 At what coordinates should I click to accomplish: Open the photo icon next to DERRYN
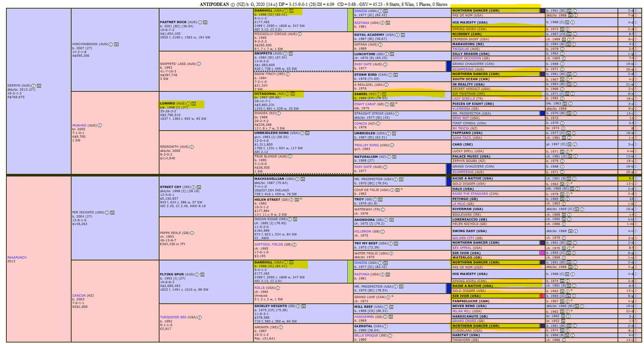pos(39,86)
